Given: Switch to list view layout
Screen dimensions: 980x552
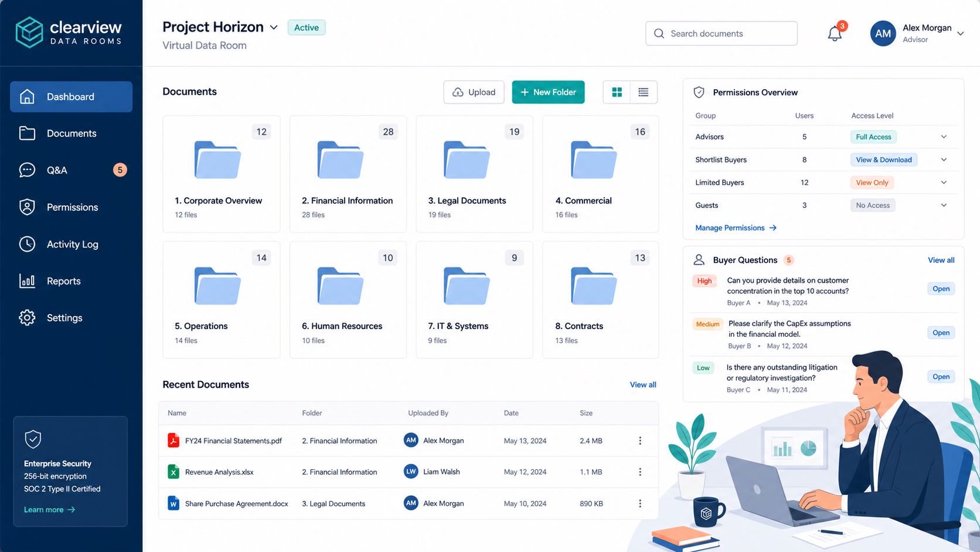Looking at the screenshot, I should (x=644, y=92).
